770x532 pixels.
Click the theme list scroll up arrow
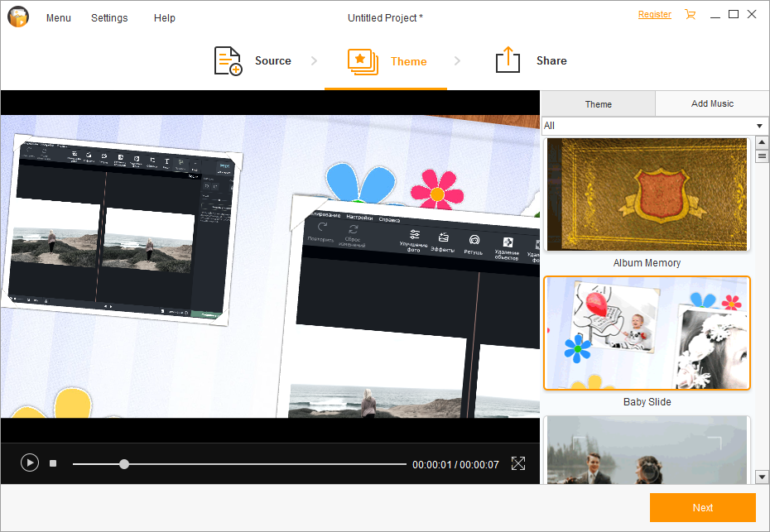(x=762, y=143)
